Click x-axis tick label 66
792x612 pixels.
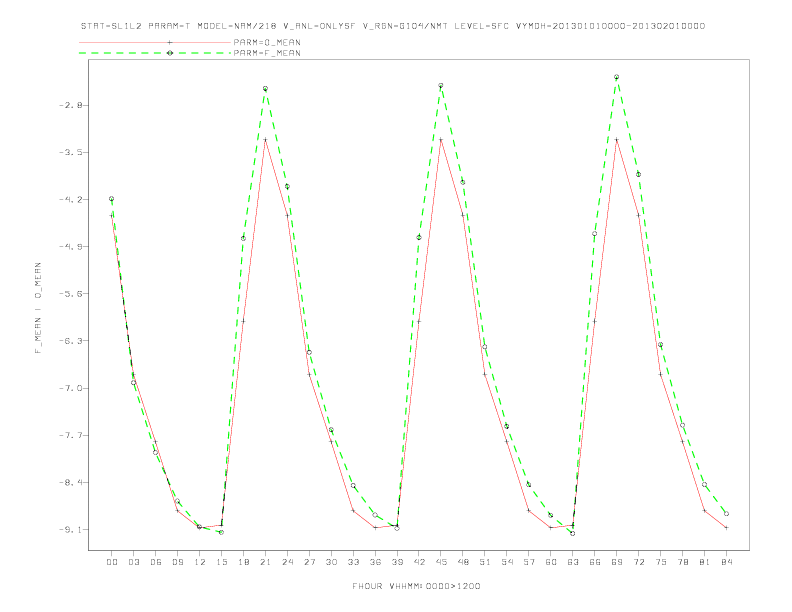pyautogui.click(x=595, y=562)
